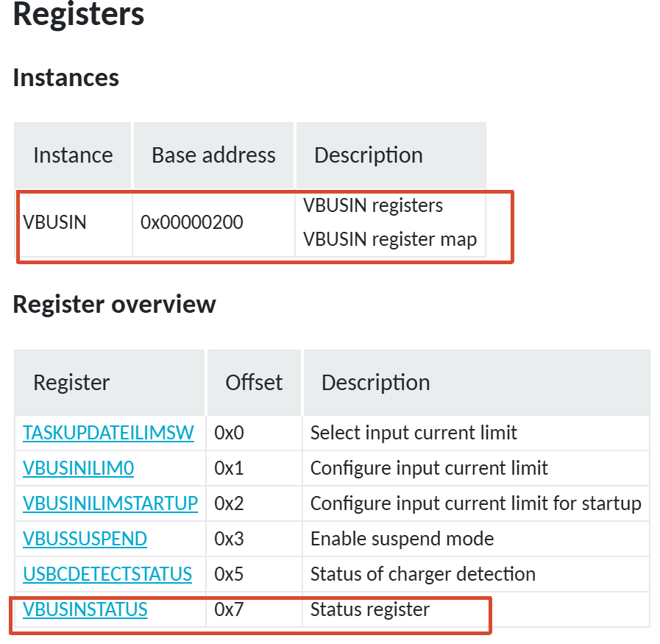Click offset value 0x7

[x=229, y=609]
